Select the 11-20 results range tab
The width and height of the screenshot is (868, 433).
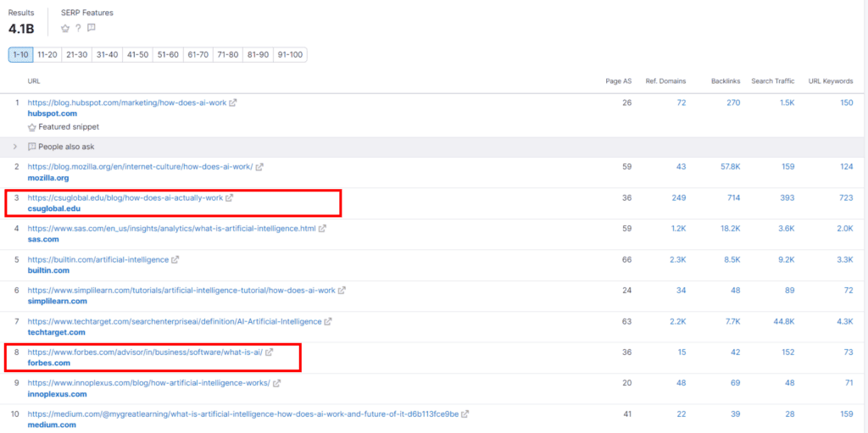[x=47, y=55]
